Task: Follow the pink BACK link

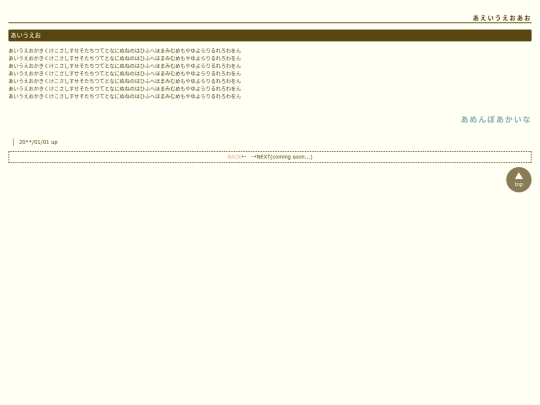Action: click(234, 157)
